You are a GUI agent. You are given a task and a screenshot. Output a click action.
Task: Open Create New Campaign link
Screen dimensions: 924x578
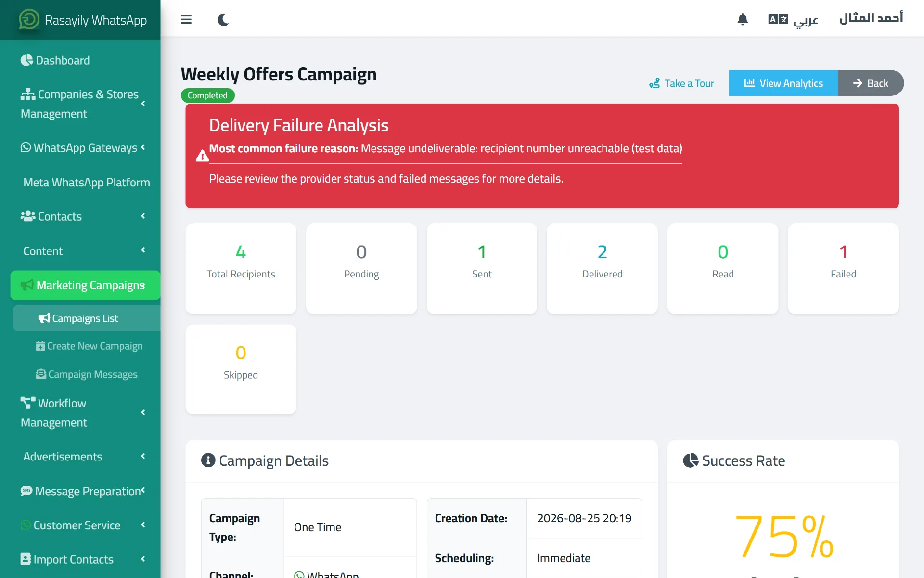(x=90, y=346)
